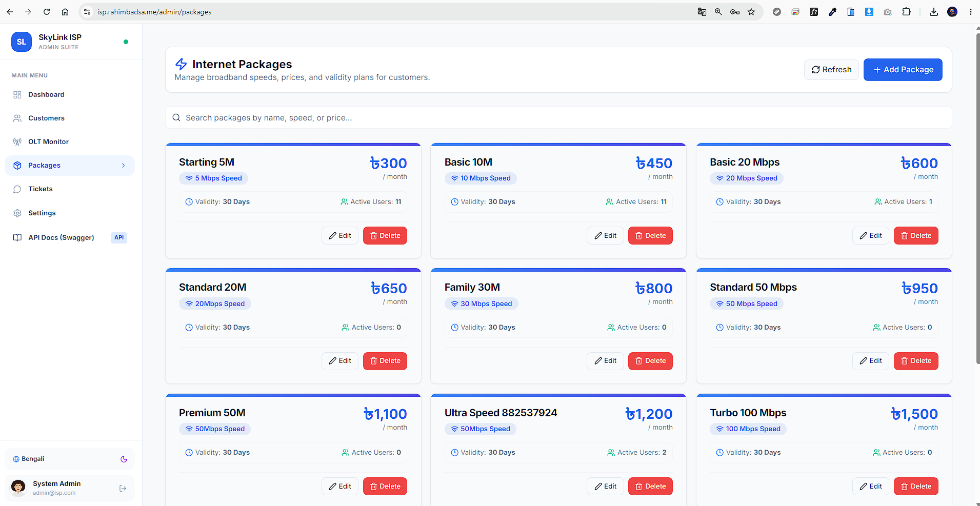Go to Customers page
Image resolution: width=980 pixels, height=506 pixels.
70,118
